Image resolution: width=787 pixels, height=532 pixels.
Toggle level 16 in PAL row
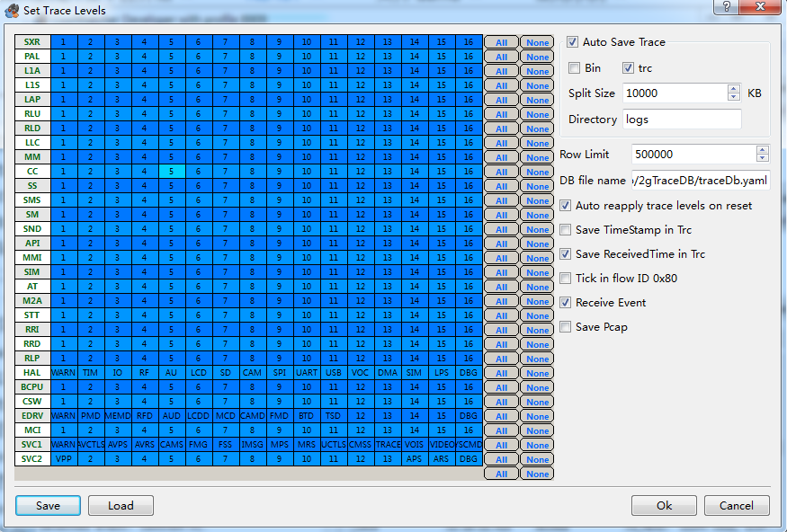tap(469, 56)
